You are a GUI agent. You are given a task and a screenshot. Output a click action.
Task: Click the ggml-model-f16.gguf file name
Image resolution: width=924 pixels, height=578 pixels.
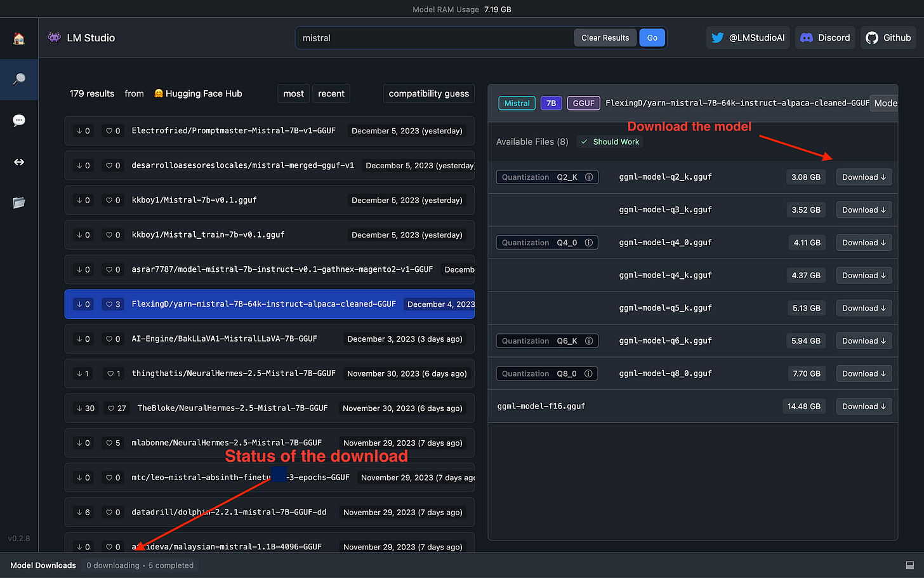541,406
